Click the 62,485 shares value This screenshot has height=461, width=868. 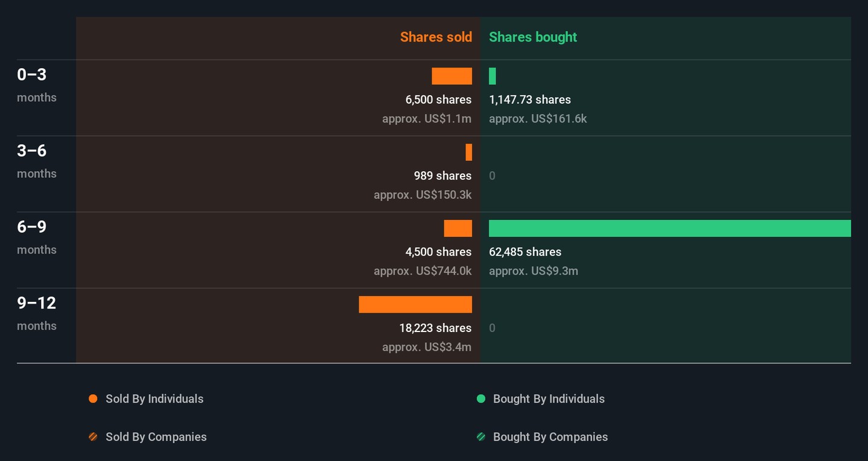coord(524,252)
